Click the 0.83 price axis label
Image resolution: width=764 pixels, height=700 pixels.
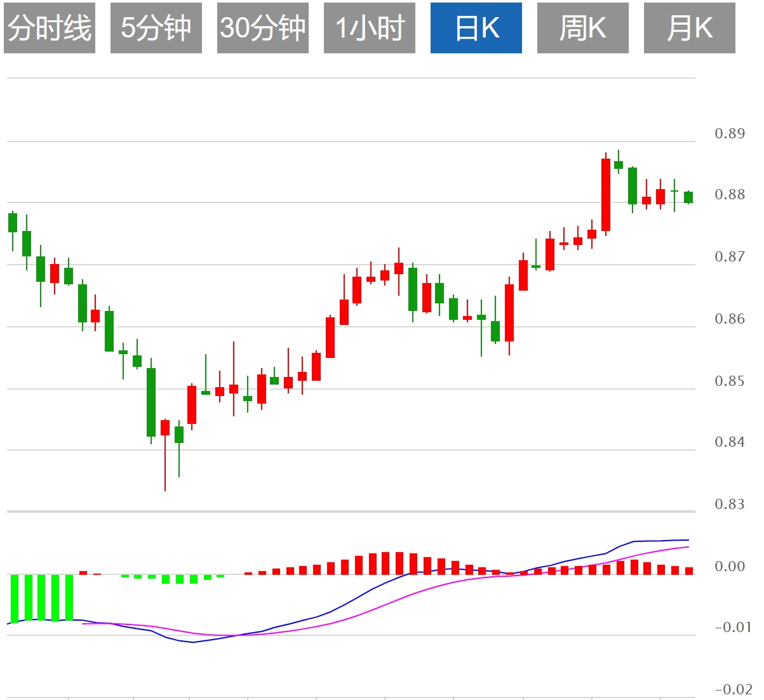pyautogui.click(x=730, y=504)
